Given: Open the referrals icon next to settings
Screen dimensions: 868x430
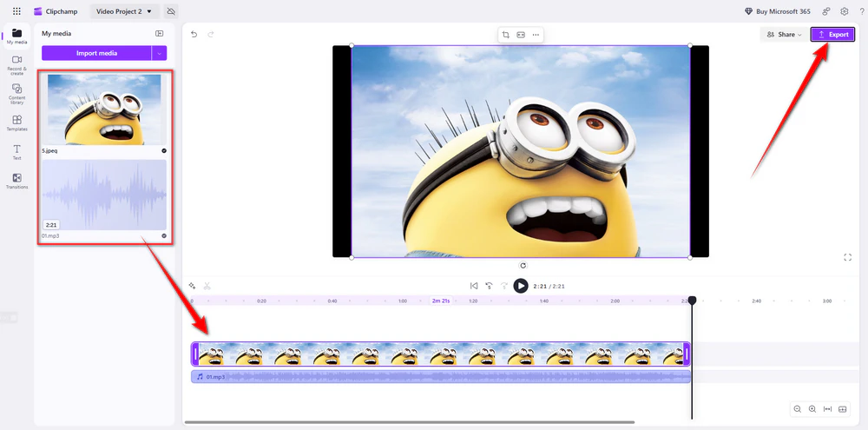Looking at the screenshot, I should pos(826,11).
